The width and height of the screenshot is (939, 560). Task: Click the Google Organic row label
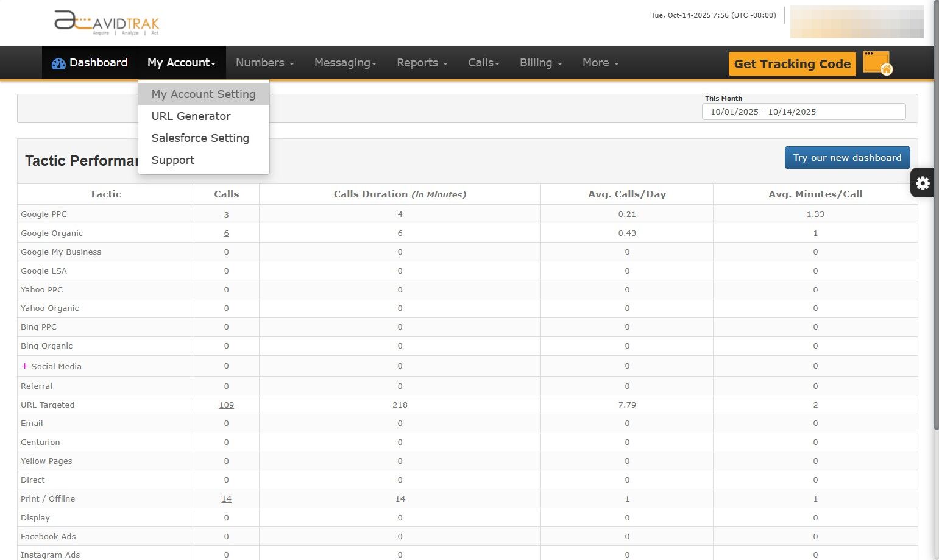[52, 233]
